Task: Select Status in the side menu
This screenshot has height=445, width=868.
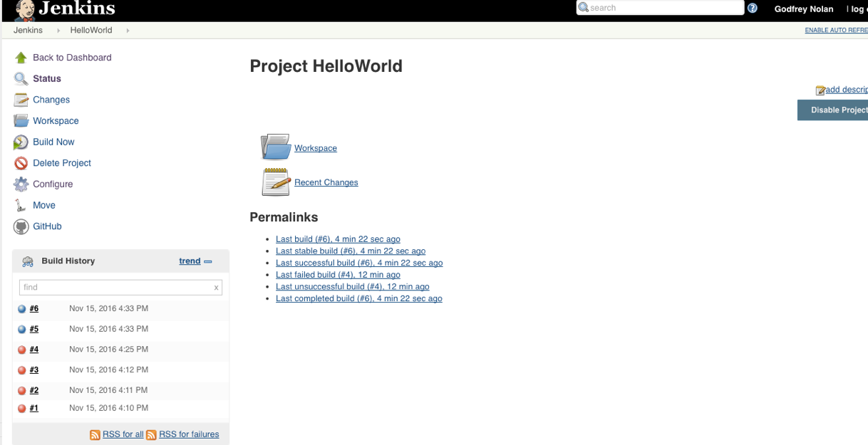Action: [x=47, y=79]
